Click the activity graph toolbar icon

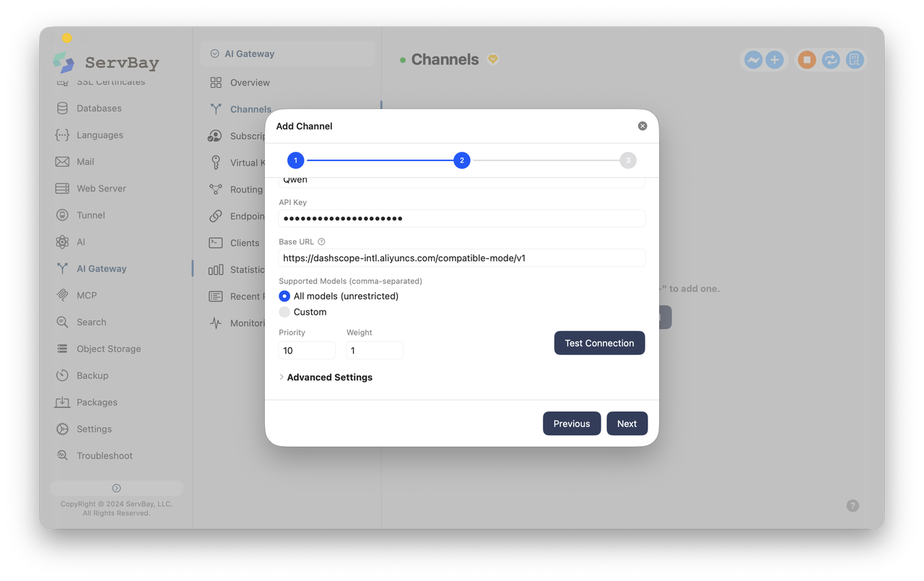point(753,60)
